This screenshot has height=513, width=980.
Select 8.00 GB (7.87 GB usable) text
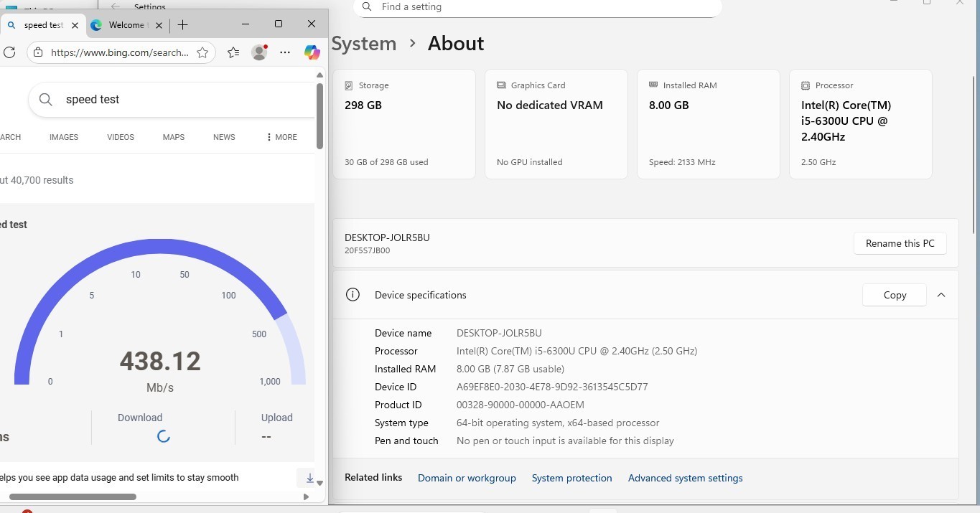pos(510,369)
